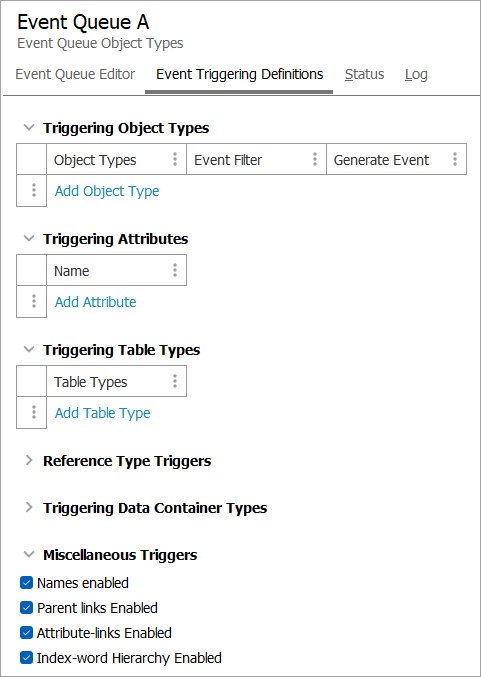Switch to Event Queue Editor tab

tap(75, 74)
